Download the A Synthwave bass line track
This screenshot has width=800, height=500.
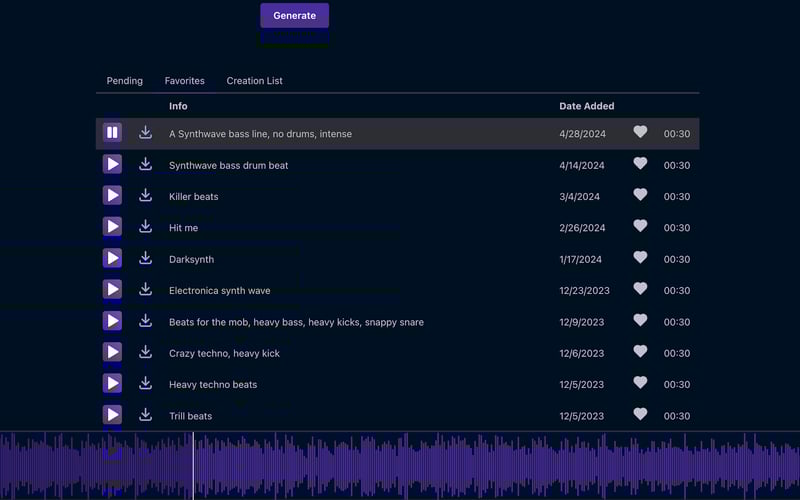pos(145,133)
